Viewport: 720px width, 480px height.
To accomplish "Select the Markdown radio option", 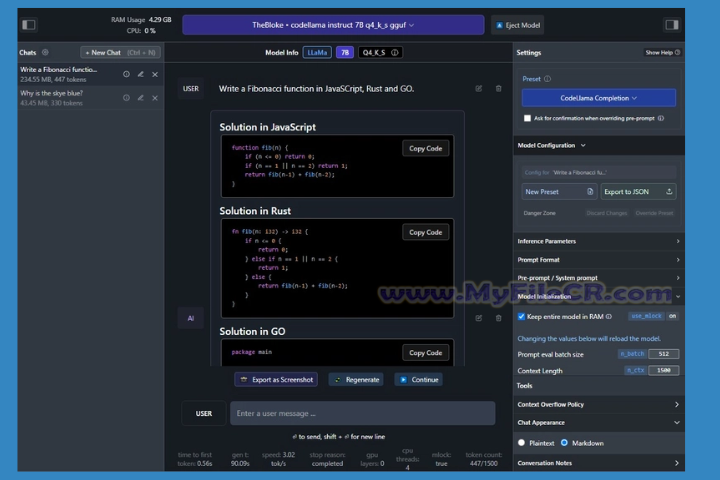I will point(564,443).
